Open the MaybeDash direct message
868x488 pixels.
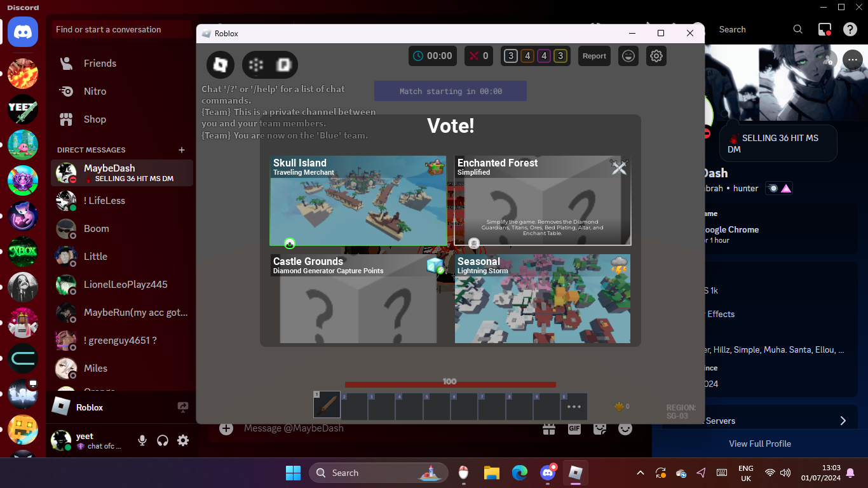122,173
